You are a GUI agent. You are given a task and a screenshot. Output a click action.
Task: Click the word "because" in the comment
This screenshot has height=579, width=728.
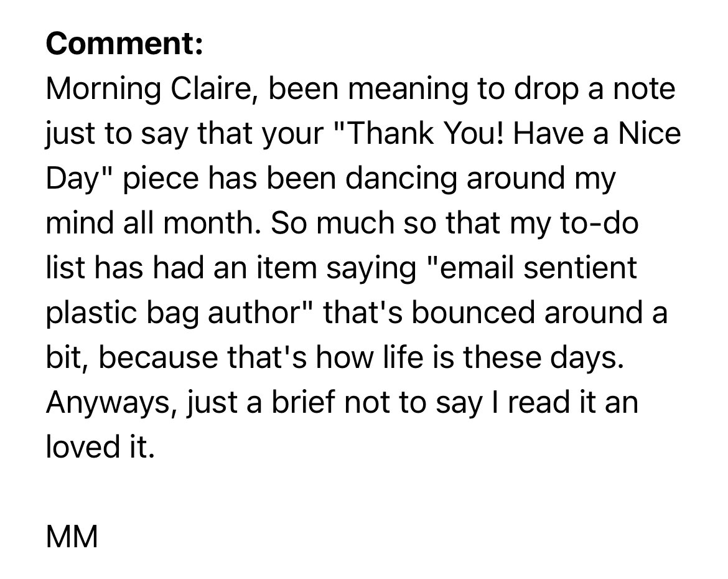click(158, 357)
